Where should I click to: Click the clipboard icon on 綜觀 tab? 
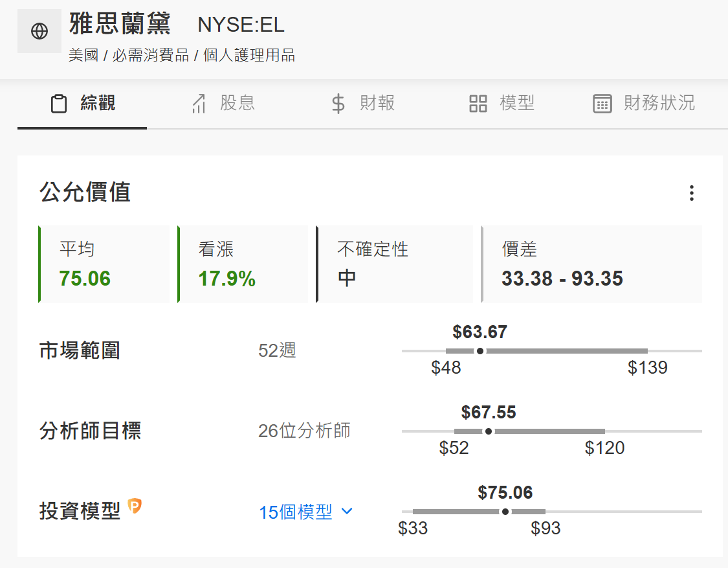click(58, 104)
